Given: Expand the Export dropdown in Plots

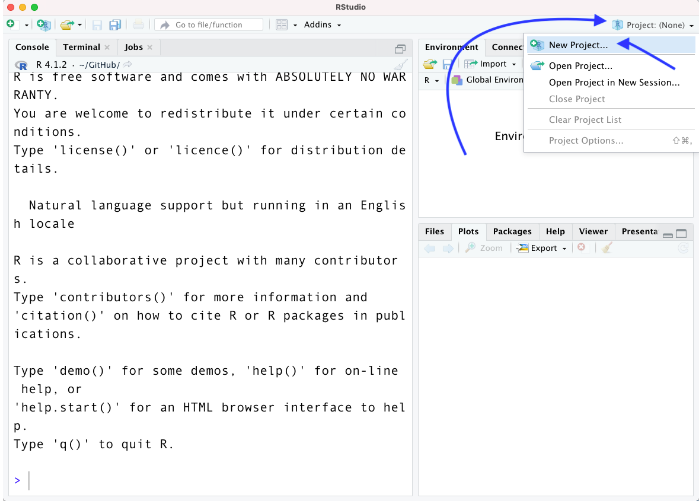Looking at the screenshot, I should coord(543,248).
